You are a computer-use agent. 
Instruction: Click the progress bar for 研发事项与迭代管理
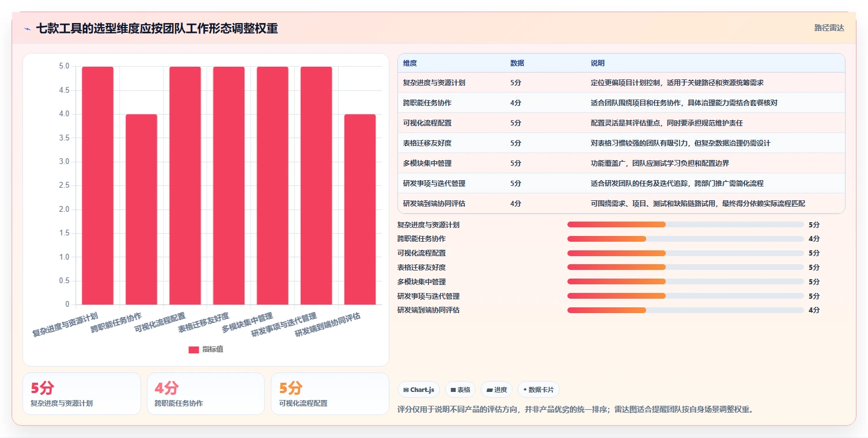coord(685,296)
